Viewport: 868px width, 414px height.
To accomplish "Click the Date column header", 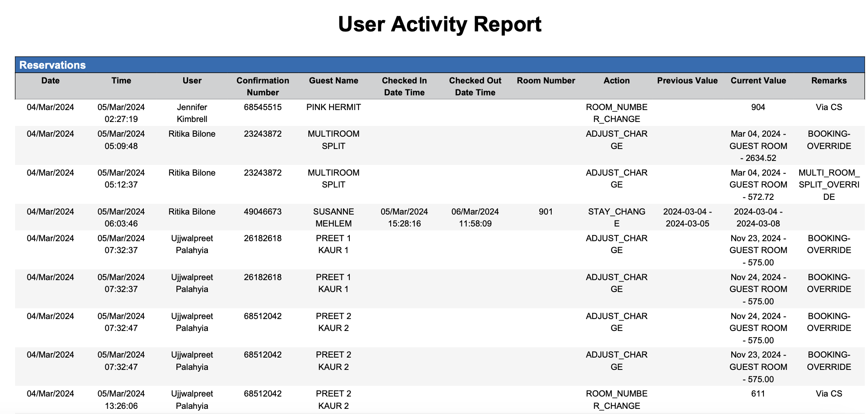I will 50,81.
